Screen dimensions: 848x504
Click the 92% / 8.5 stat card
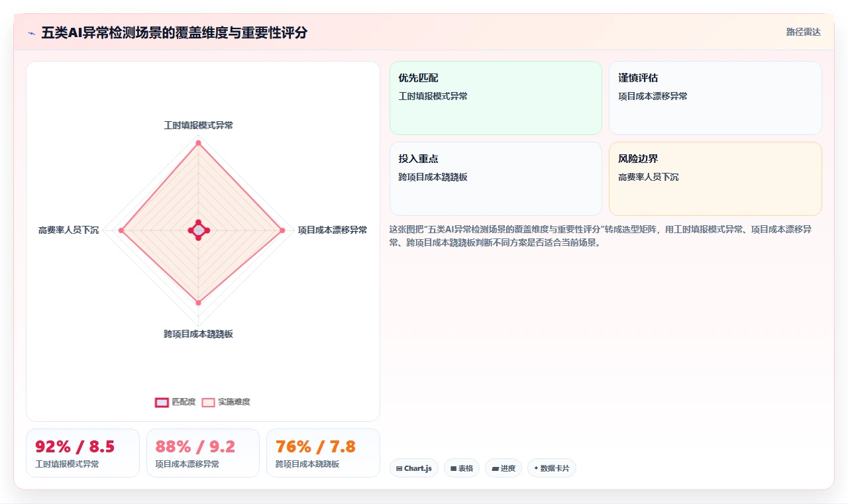[83, 453]
